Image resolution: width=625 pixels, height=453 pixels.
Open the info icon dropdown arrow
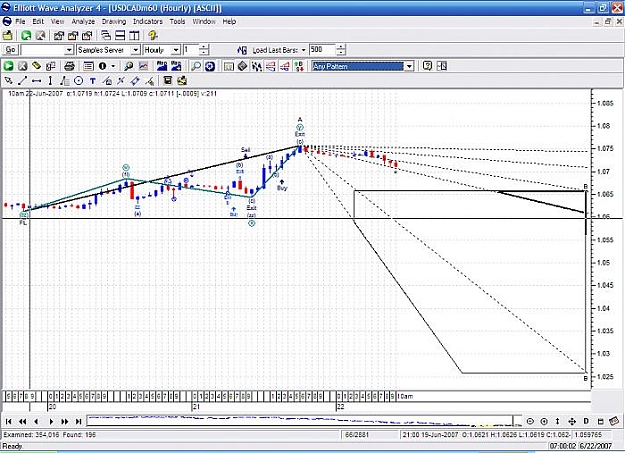[113, 66]
